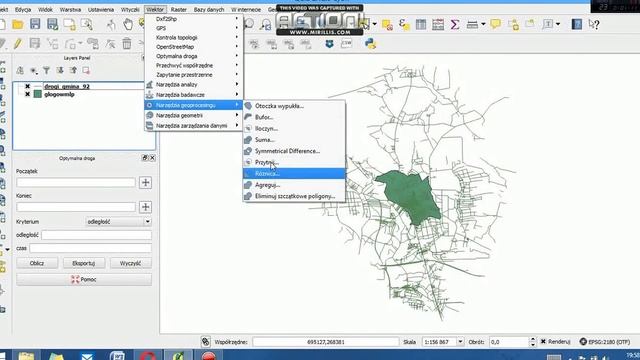Viewport: 640px width, 360px height.
Task: Open the Kryterium odległość dropdown
Action: [x=119, y=222]
